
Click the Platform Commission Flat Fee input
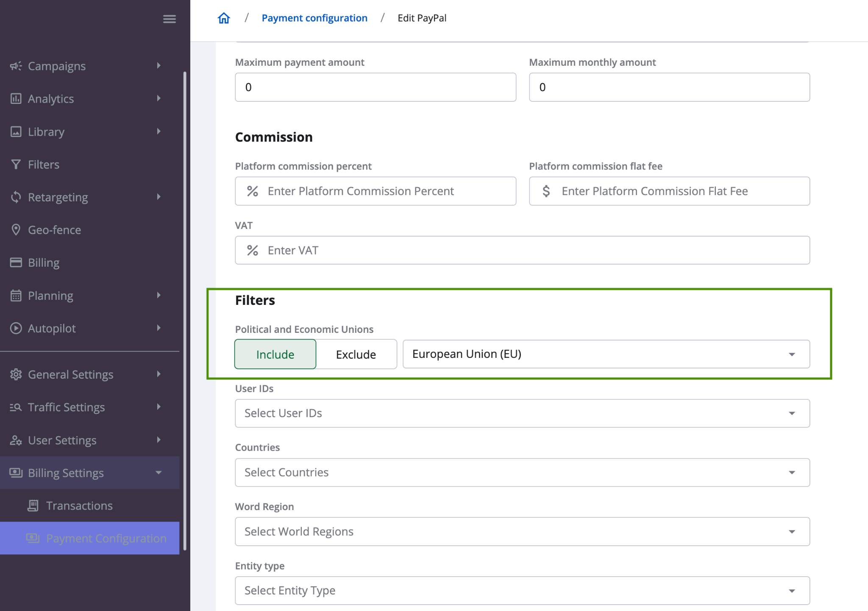point(669,191)
